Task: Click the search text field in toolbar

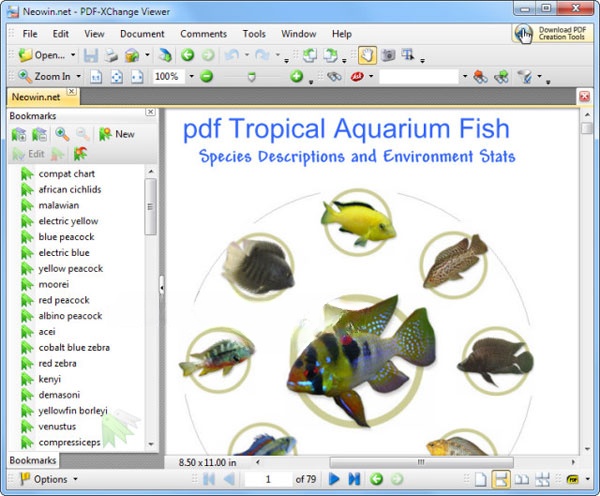Action: (419, 77)
